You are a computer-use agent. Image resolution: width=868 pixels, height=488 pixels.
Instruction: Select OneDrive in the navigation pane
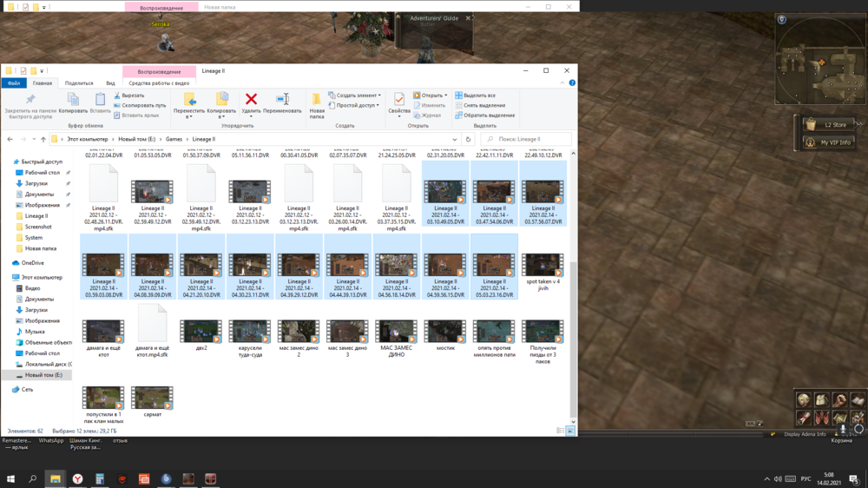35,262
